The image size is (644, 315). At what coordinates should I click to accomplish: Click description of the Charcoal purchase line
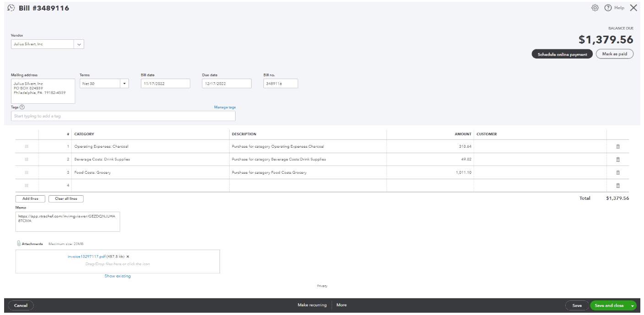click(x=308, y=146)
